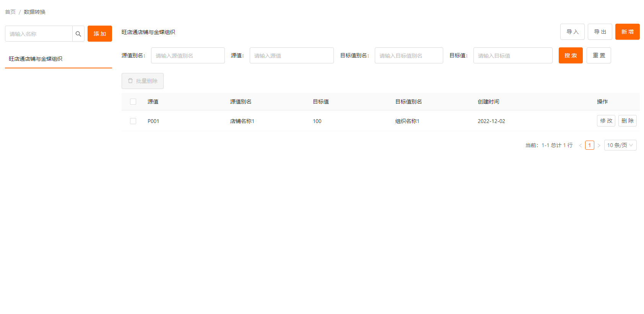This screenshot has height=314, width=644.
Task: Reset filters with 重置 button
Action: pos(598,55)
